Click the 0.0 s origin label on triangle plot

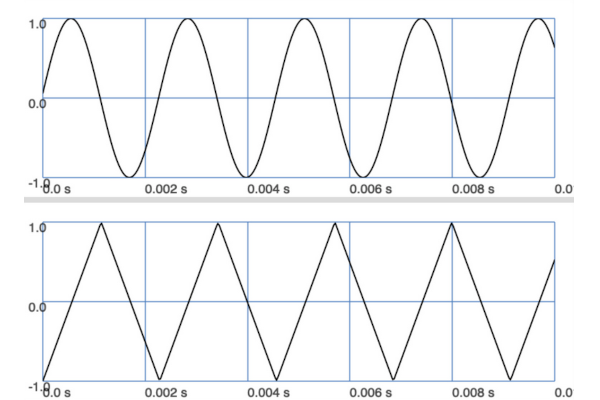tap(55, 392)
